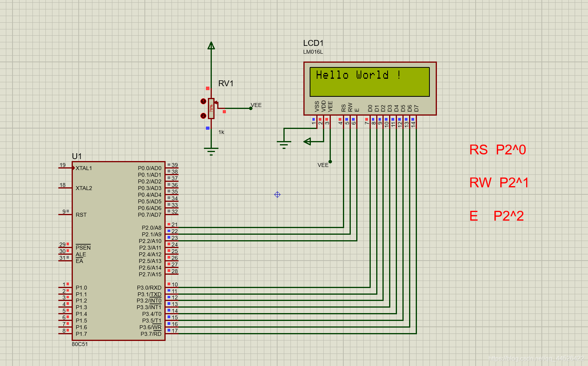Click pin number 17 on U1
This screenshot has width=588, height=366.
pyautogui.click(x=175, y=331)
